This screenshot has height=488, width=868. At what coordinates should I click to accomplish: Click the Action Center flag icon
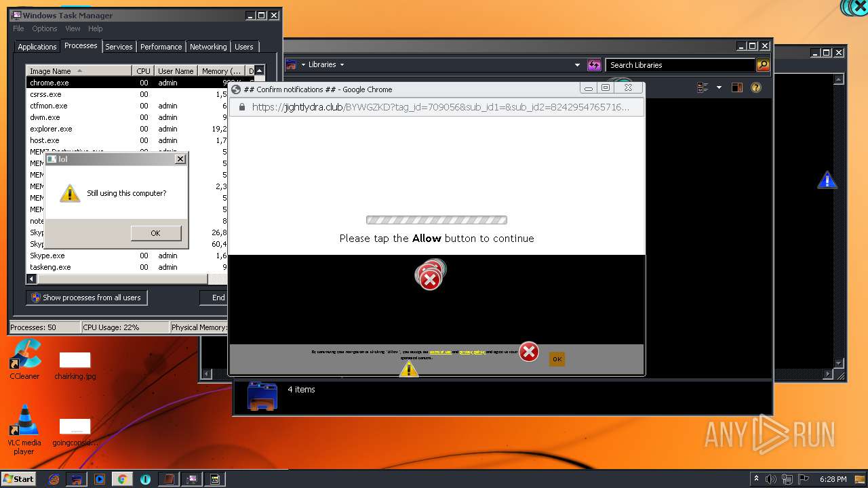tap(805, 479)
